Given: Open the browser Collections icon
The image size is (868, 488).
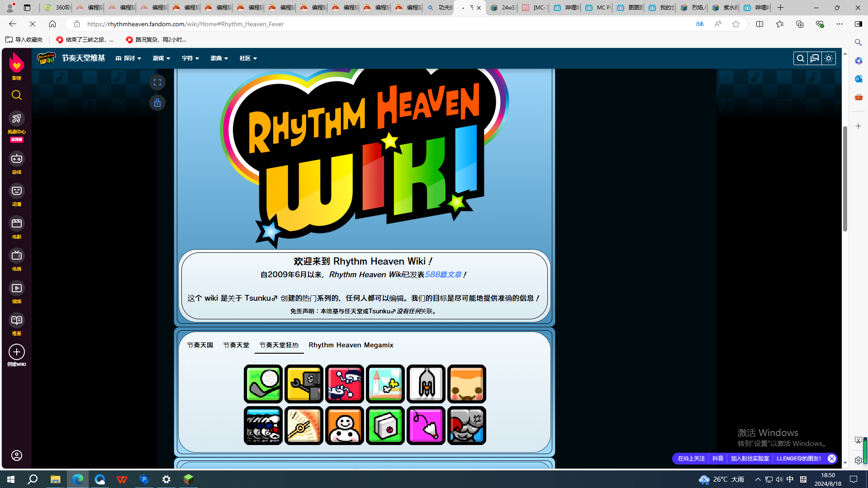Looking at the screenshot, I should pyautogui.click(x=800, y=24).
